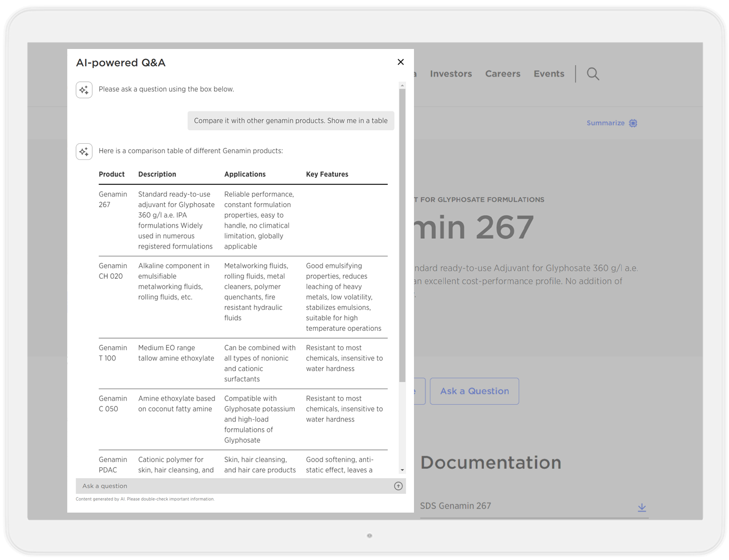Click the 'Amine ethoxylate based on coconut fatty amine' cell
The image size is (729, 560).
pyautogui.click(x=177, y=404)
